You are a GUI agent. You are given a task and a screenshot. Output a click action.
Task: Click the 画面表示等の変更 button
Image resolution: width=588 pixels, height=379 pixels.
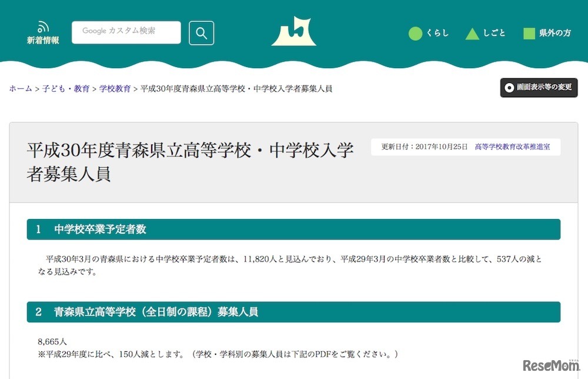click(x=539, y=88)
